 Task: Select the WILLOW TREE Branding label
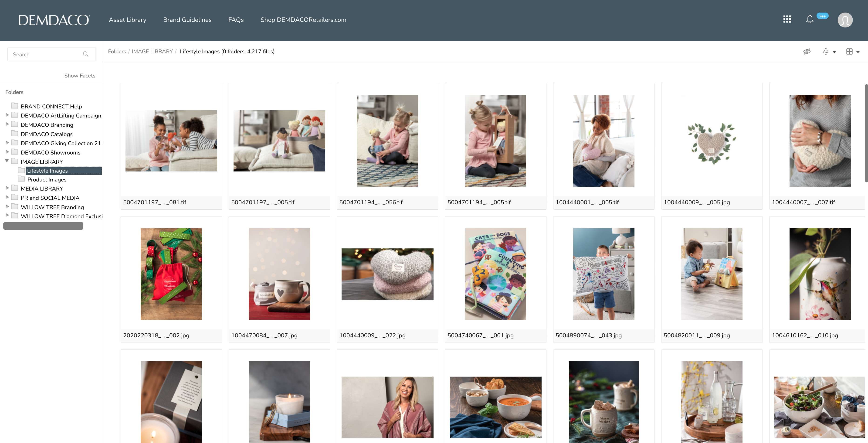click(x=52, y=207)
